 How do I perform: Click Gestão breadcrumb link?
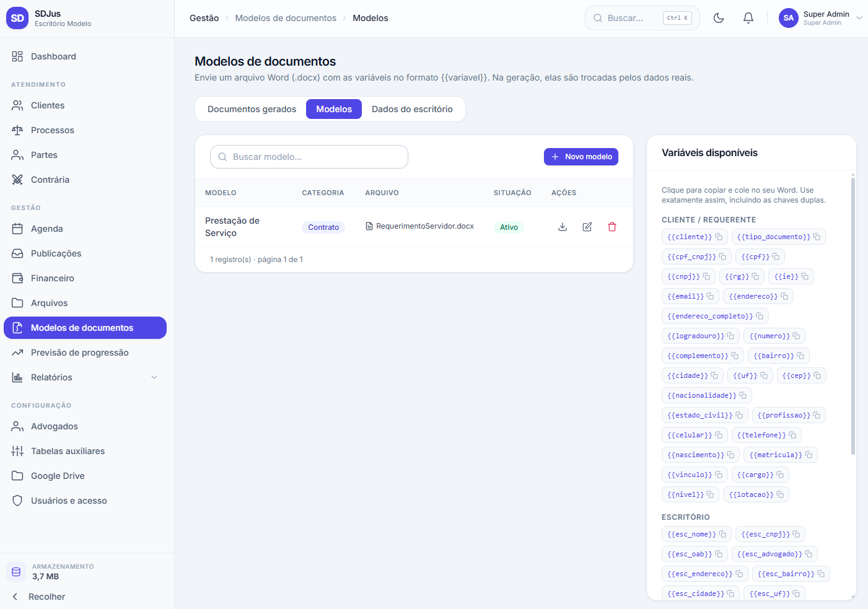[204, 18]
